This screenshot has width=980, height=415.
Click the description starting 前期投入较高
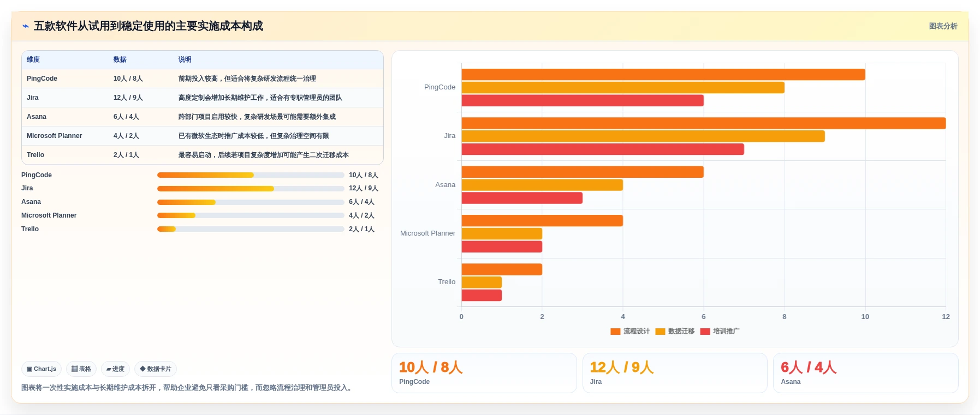[247, 79]
